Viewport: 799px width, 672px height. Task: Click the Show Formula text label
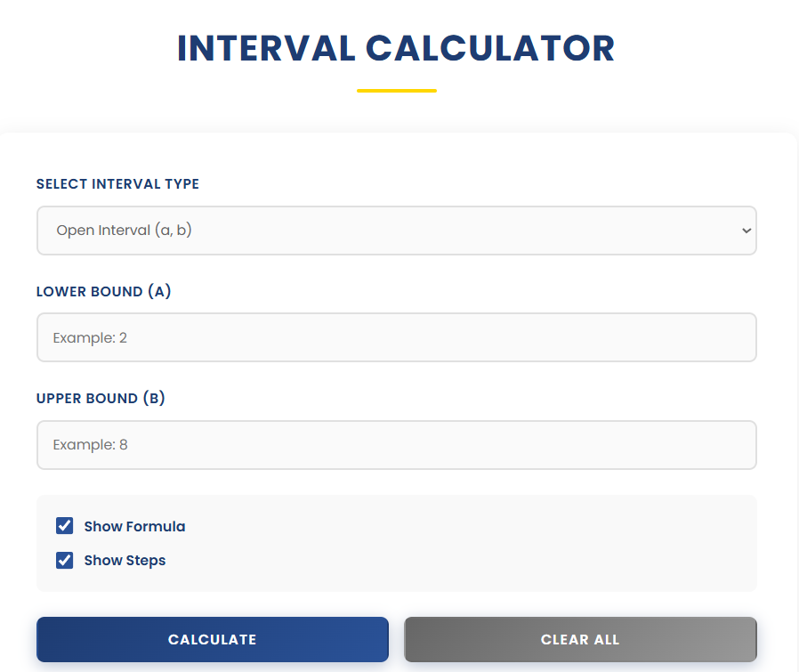(x=134, y=525)
